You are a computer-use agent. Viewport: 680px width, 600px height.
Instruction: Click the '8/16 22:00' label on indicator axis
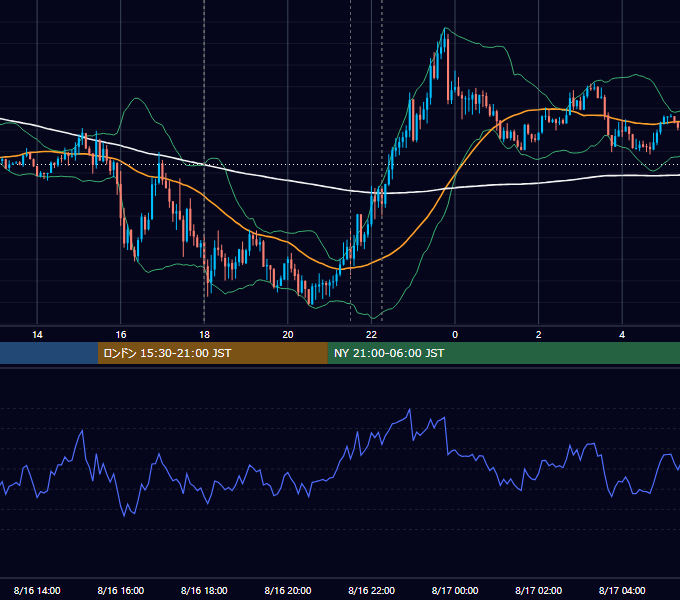coord(371,590)
